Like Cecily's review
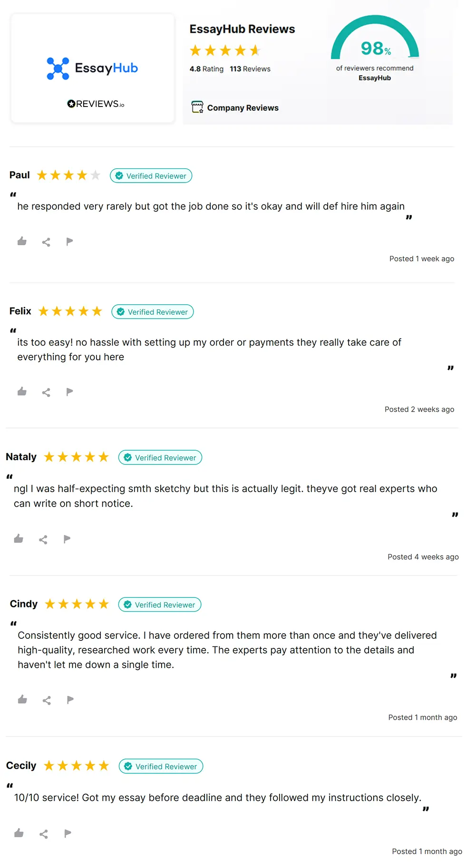The image size is (466, 868). click(x=19, y=833)
